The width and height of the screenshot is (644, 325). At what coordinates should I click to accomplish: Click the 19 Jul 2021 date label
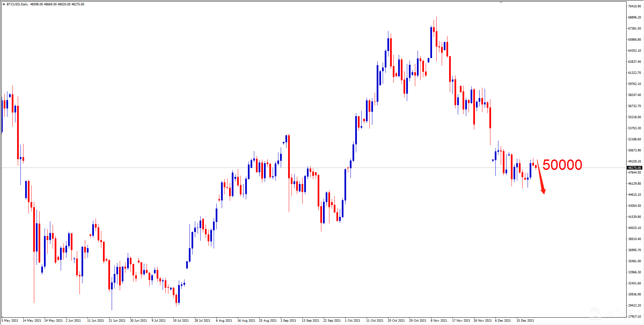(181, 321)
